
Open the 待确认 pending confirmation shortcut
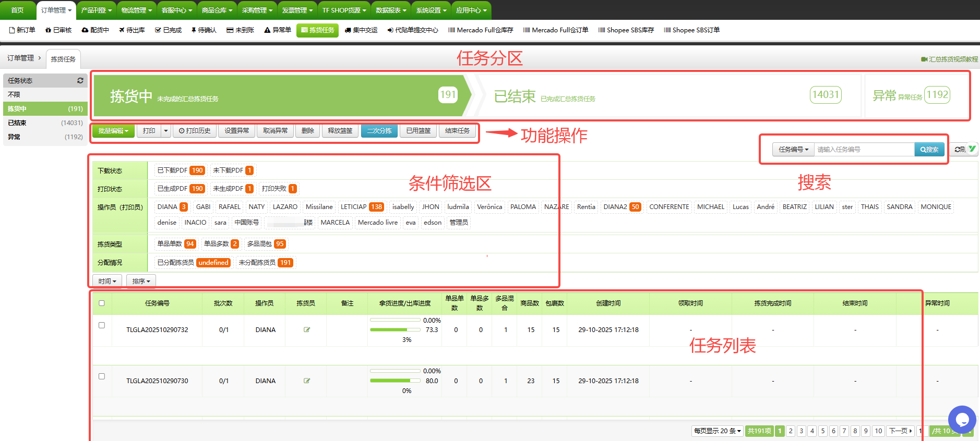[x=204, y=30]
